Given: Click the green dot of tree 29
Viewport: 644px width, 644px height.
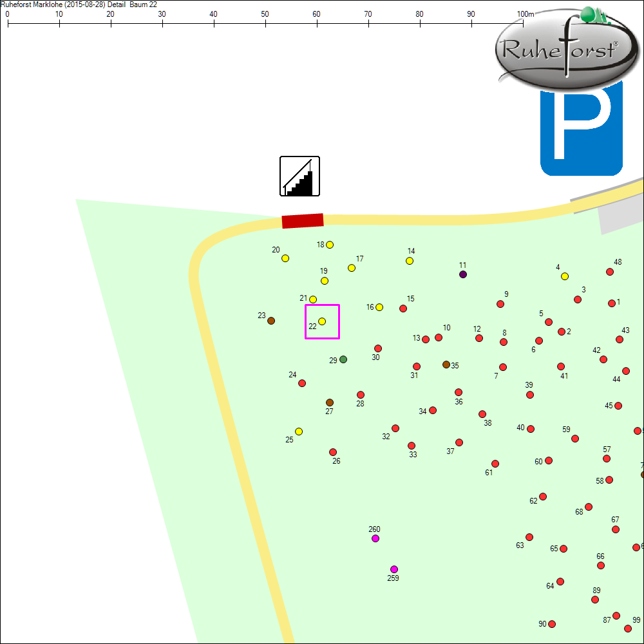Looking at the screenshot, I should coord(343,359).
